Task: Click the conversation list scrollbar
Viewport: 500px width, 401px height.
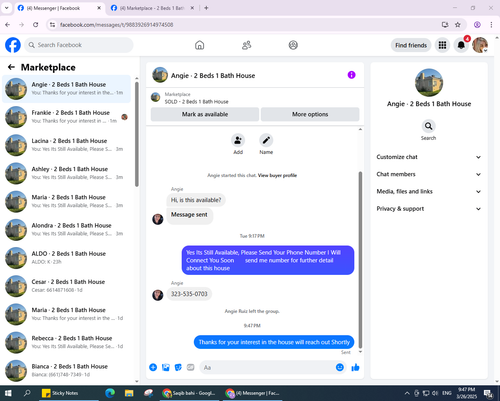Action: [137, 133]
